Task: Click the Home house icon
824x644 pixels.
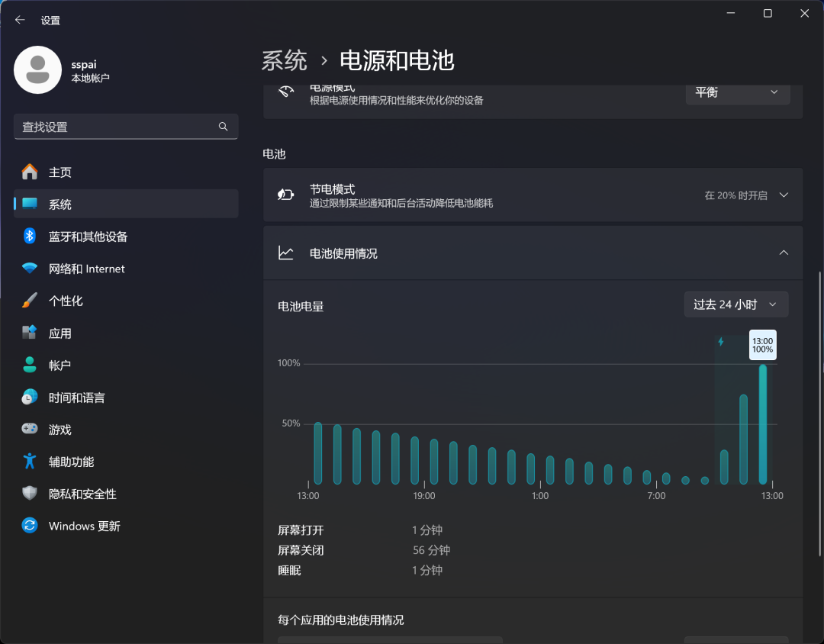Action: [x=30, y=172]
